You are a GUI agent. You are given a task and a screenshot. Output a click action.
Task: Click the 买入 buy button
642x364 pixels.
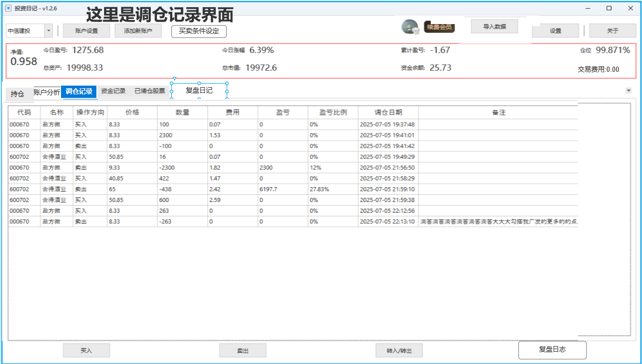[x=86, y=350]
